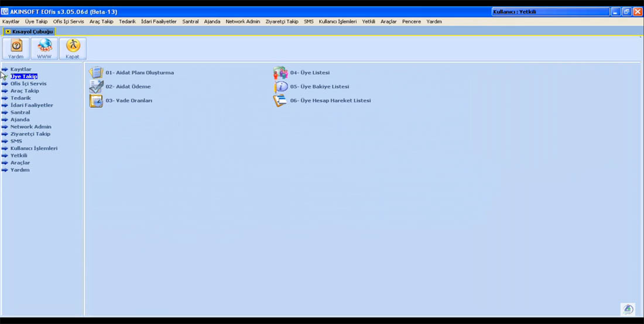This screenshot has height=324, width=644.
Task: Select Kullanıcı İşlemleri in sidebar
Action: 34,149
